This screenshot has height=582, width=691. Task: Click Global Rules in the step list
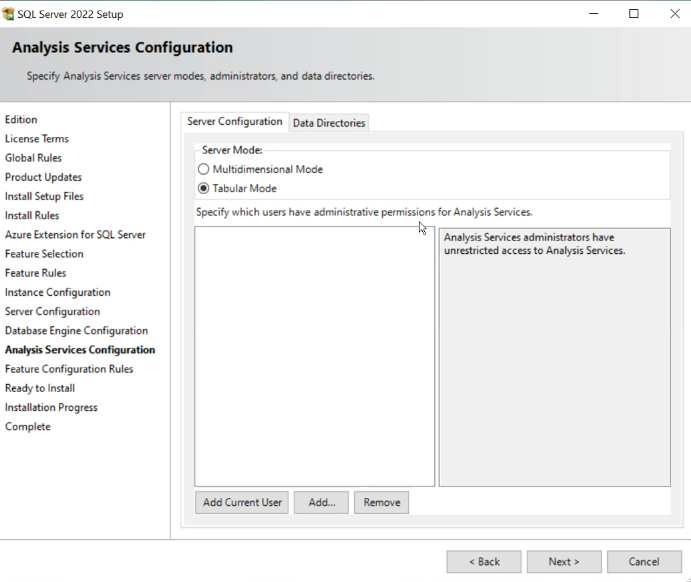point(33,158)
